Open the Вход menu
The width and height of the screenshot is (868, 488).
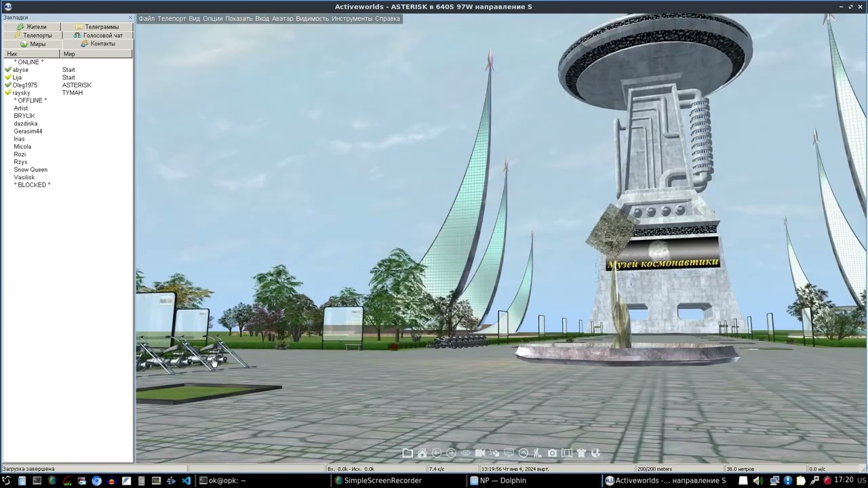262,18
